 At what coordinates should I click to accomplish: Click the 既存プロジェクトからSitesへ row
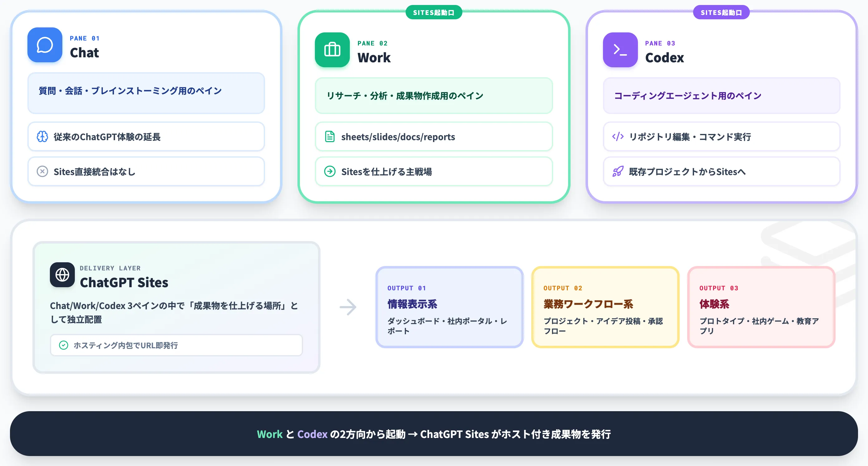722,171
